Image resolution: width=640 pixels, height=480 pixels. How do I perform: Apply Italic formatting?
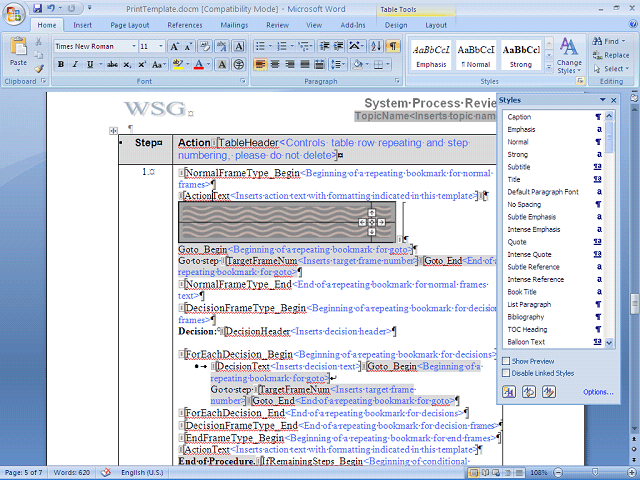pos(75,65)
